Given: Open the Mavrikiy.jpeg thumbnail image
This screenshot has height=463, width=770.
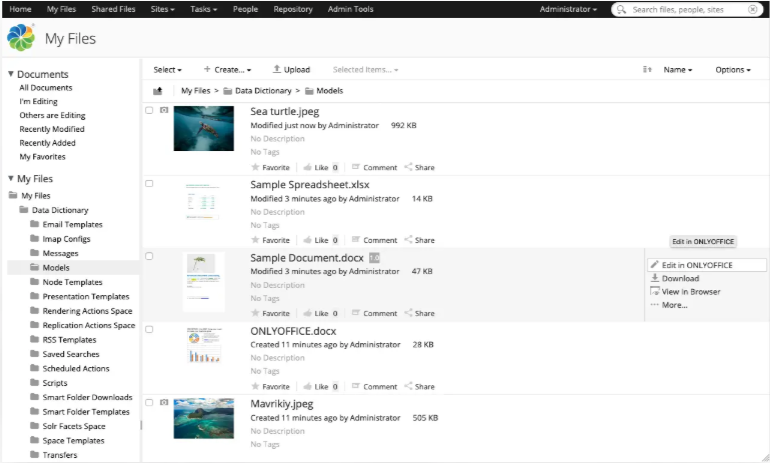Looking at the screenshot, I should 204,418.
